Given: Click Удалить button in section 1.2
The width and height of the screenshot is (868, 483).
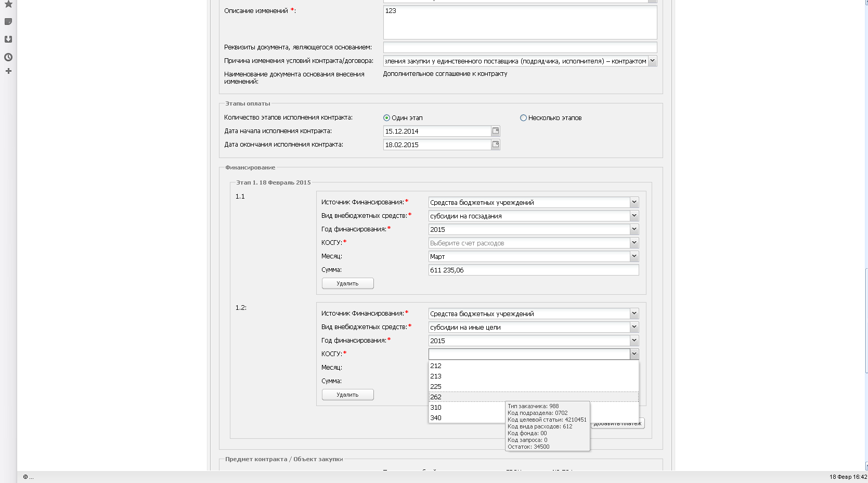Looking at the screenshot, I should coord(347,395).
